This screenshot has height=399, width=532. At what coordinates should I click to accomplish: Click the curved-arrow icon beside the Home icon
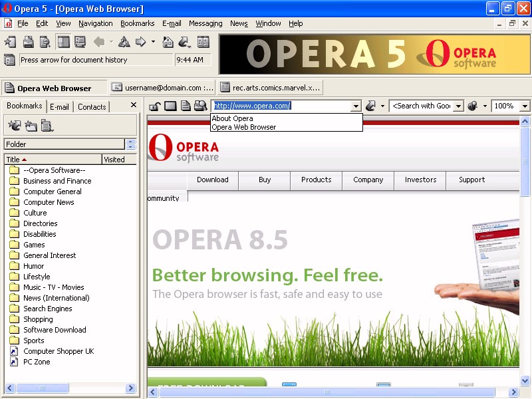[x=184, y=42]
